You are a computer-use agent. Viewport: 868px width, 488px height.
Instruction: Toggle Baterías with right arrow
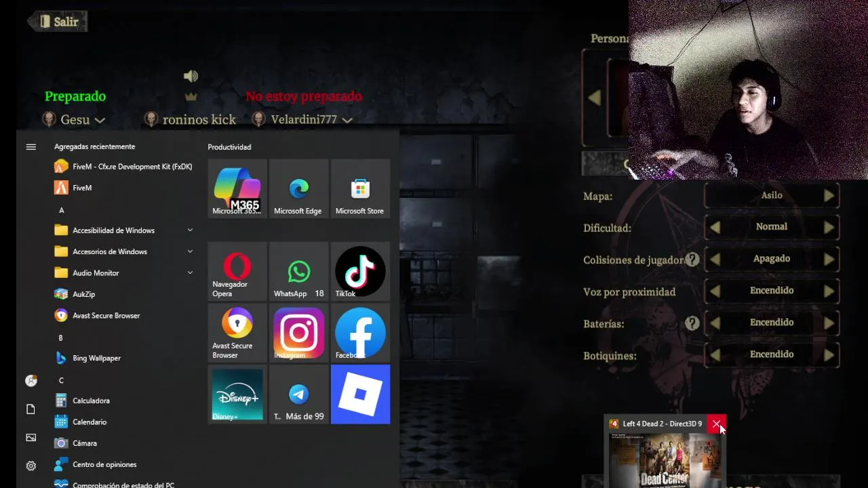click(829, 323)
